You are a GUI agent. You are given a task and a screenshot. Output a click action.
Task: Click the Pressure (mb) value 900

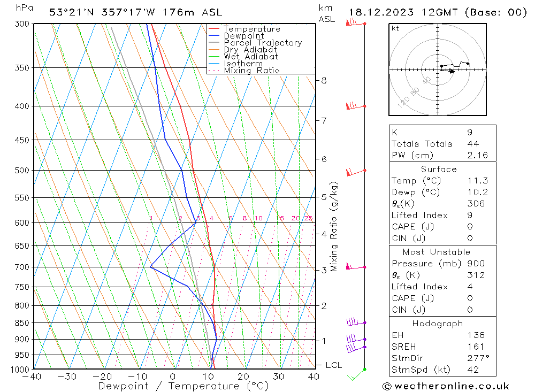[x=476, y=264]
